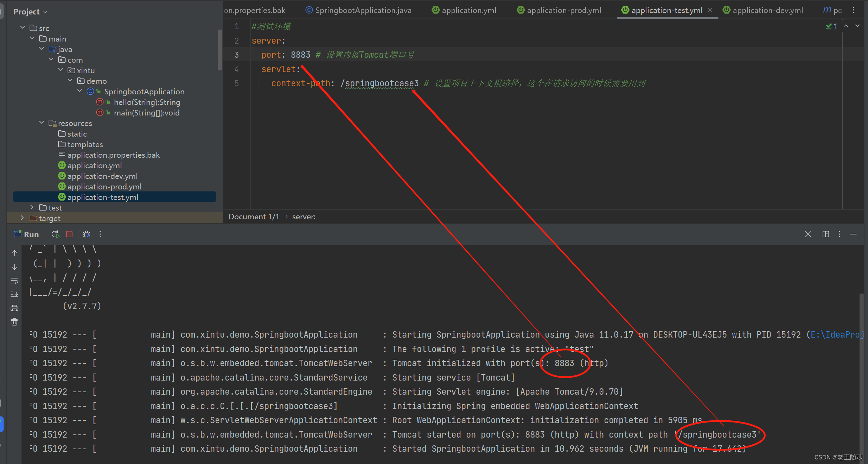Switch to the application-dev.yml tab
The height and width of the screenshot is (464, 868).
(x=763, y=10)
